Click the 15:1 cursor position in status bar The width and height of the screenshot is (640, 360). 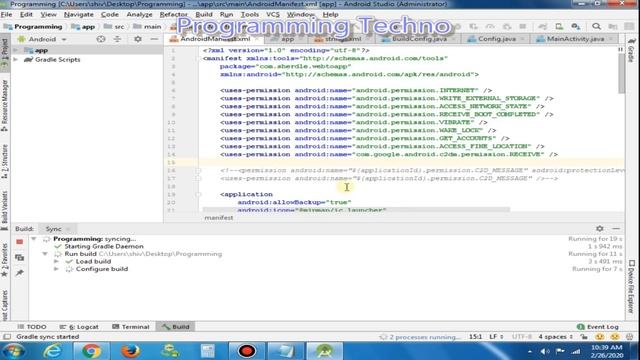(x=475, y=337)
